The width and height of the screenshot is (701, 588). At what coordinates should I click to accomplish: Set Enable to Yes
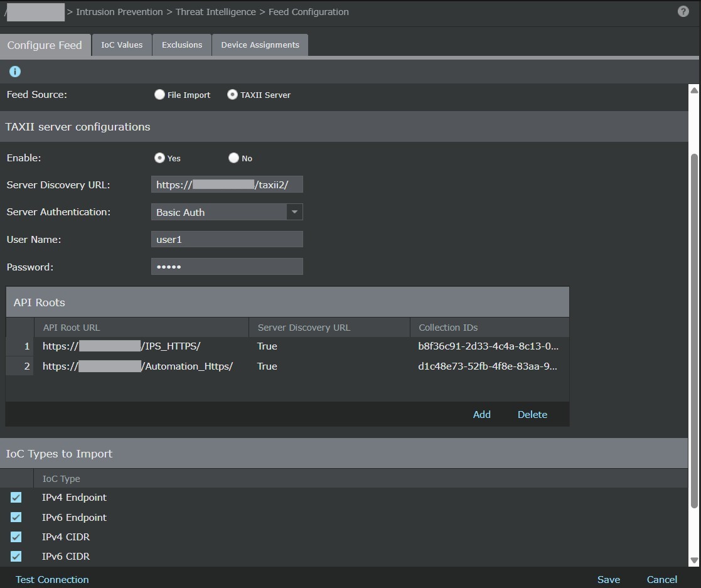tap(159, 158)
